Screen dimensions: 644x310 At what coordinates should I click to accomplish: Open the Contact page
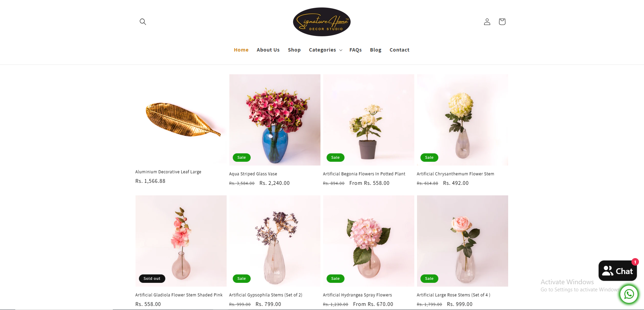399,50
